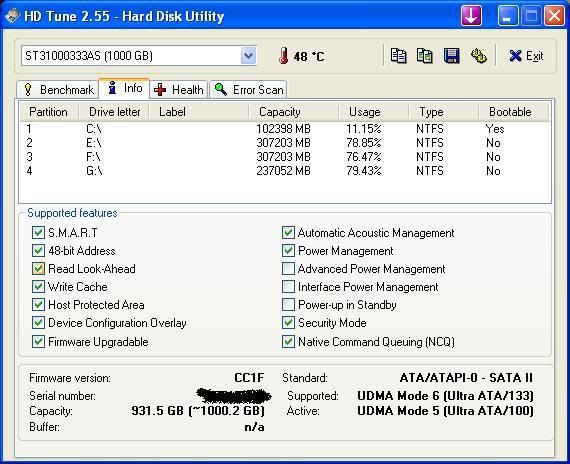
Task: Click the 76.47% usage value
Action: 364,157
